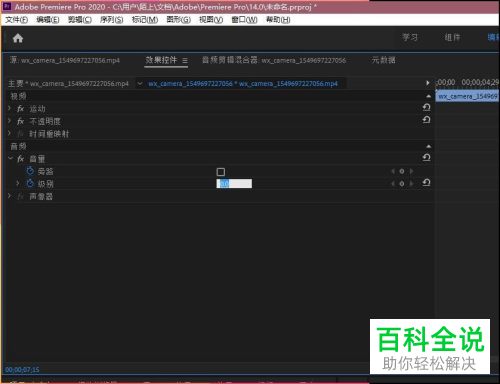Show or hide timeline view arrow

[428, 83]
